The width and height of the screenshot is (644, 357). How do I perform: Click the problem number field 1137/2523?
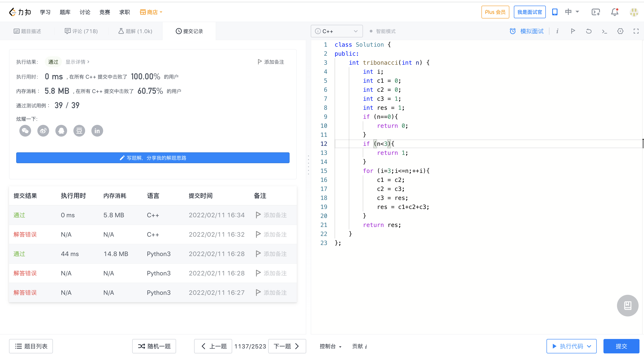pos(250,346)
